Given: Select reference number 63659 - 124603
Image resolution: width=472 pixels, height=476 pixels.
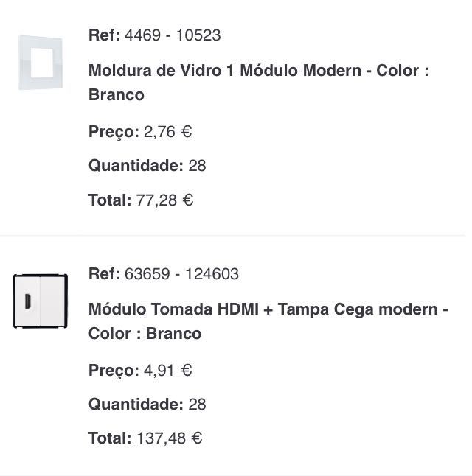Looking at the screenshot, I should click(x=181, y=274).
